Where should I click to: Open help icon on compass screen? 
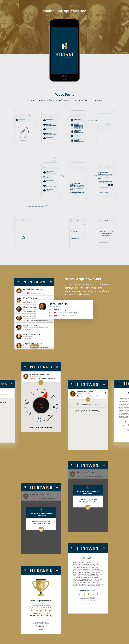tap(25, 367)
